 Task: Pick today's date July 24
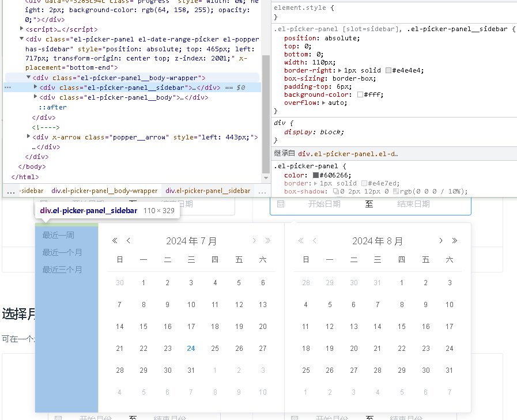click(x=191, y=349)
